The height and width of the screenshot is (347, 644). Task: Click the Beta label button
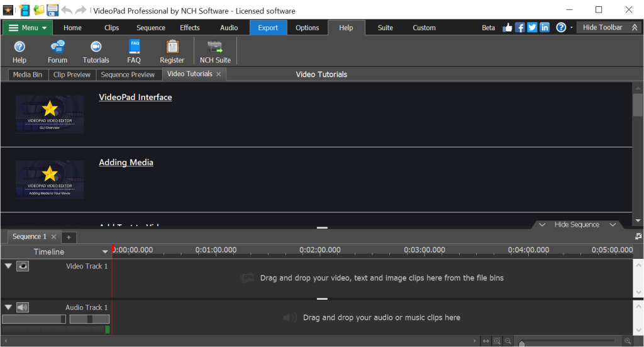pos(488,28)
